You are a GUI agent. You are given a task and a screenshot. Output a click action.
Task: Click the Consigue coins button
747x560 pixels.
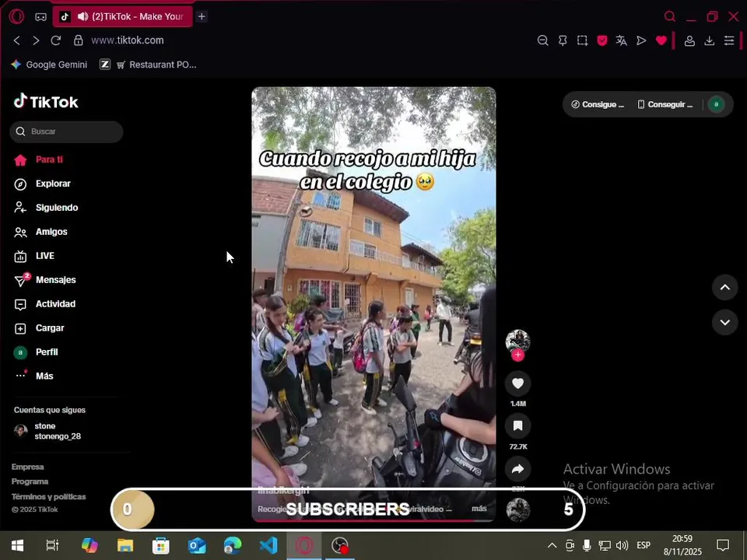tap(598, 104)
